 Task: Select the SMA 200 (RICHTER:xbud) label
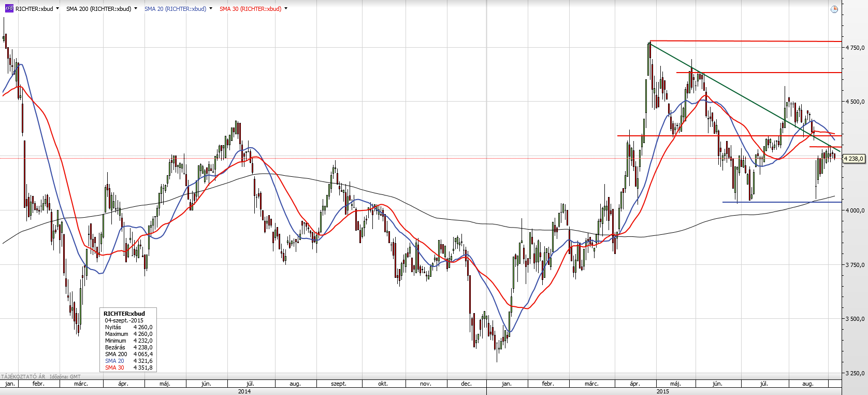(x=99, y=9)
